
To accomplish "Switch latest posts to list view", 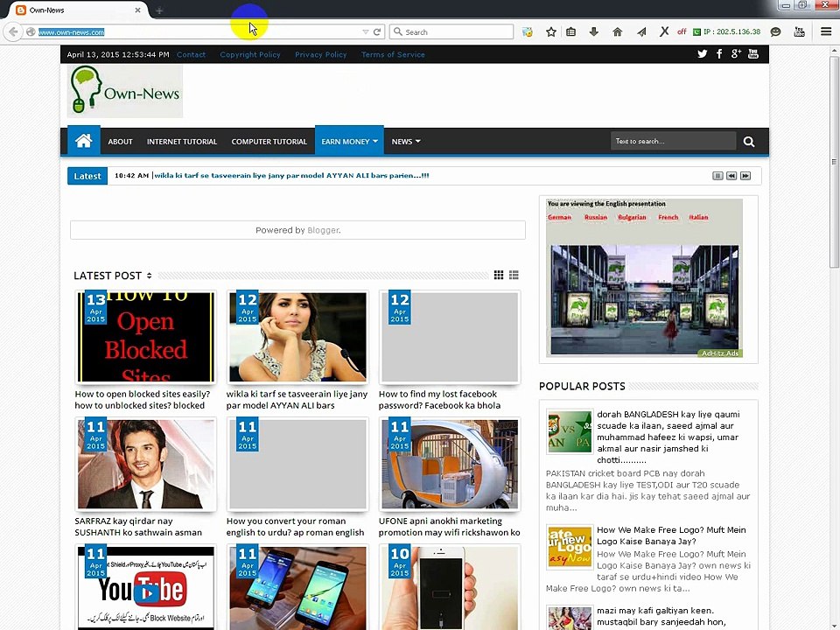I will pyautogui.click(x=514, y=275).
